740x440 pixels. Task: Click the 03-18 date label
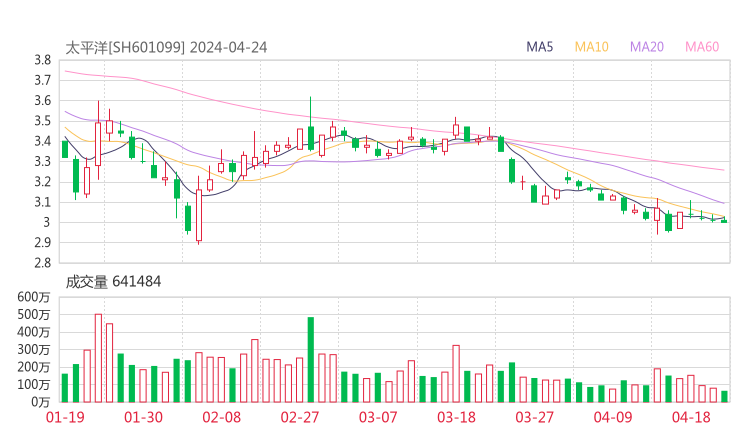click(456, 417)
